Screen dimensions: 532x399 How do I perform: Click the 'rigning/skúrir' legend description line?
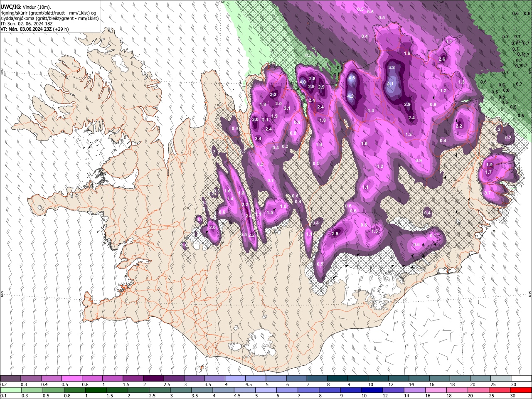click(49, 13)
